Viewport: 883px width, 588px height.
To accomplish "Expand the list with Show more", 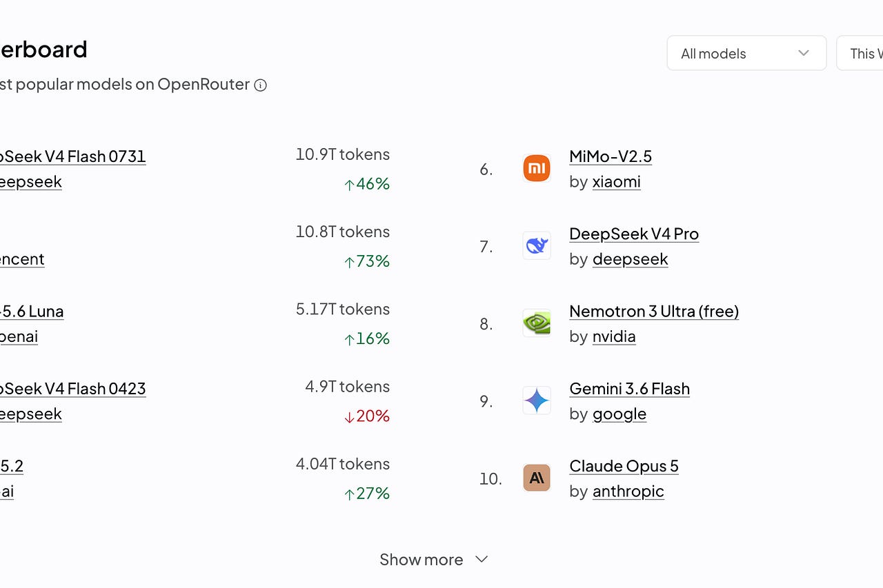I will click(434, 559).
